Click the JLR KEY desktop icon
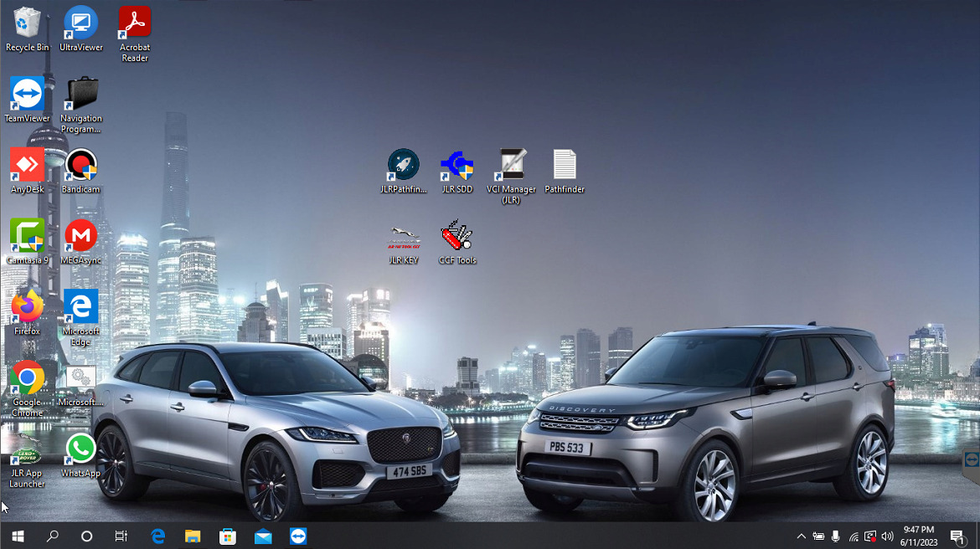Screen dimensions: 980x549 click(403, 237)
